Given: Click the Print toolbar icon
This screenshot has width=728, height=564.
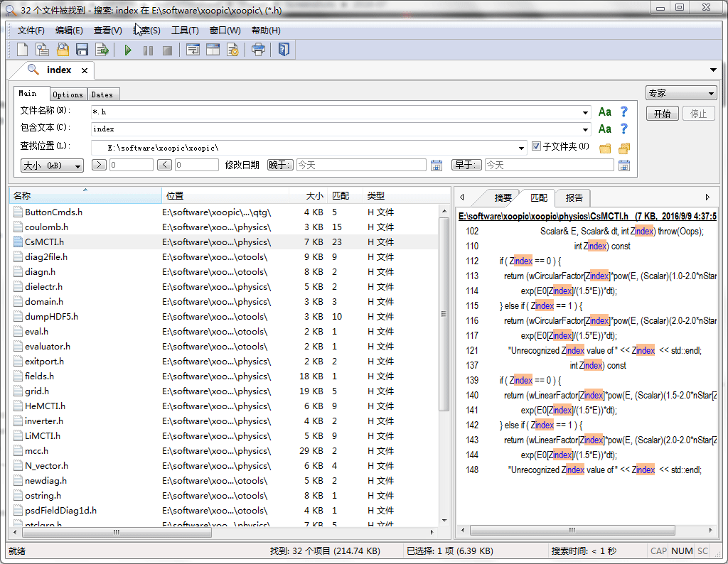Looking at the screenshot, I should tap(259, 50).
